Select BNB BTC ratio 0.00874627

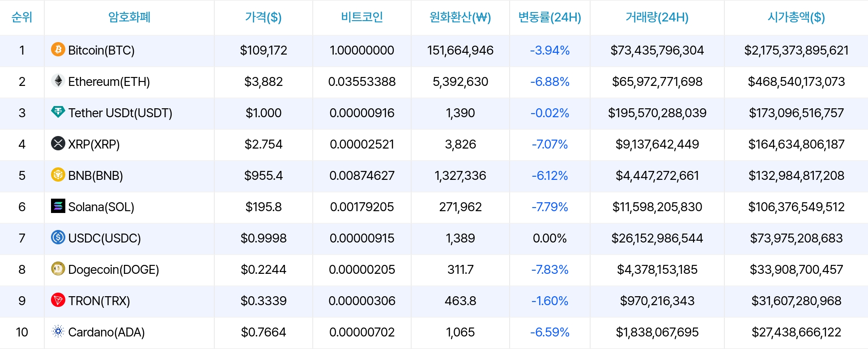pyautogui.click(x=362, y=175)
